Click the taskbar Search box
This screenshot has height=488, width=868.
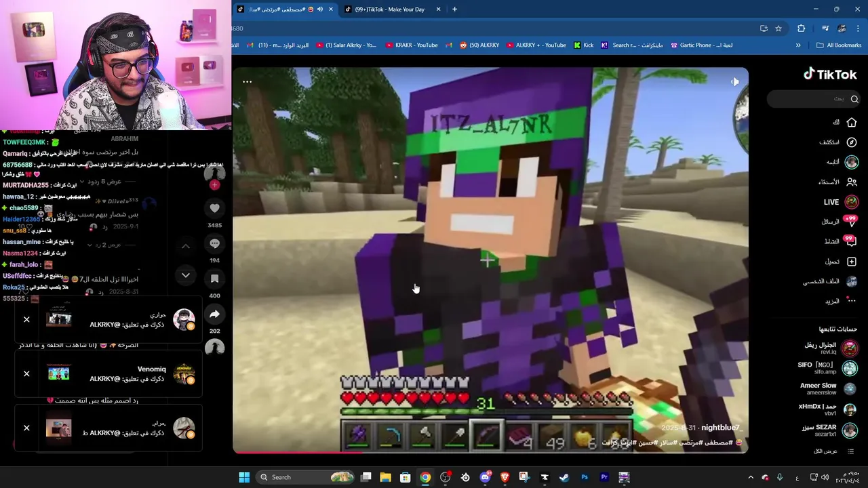pyautogui.click(x=305, y=477)
